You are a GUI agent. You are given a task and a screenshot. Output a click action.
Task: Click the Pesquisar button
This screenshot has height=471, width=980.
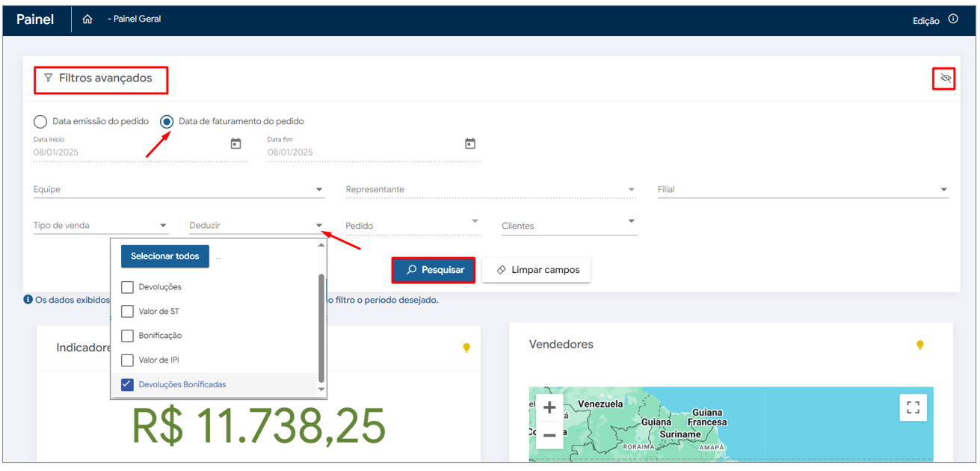point(434,270)
